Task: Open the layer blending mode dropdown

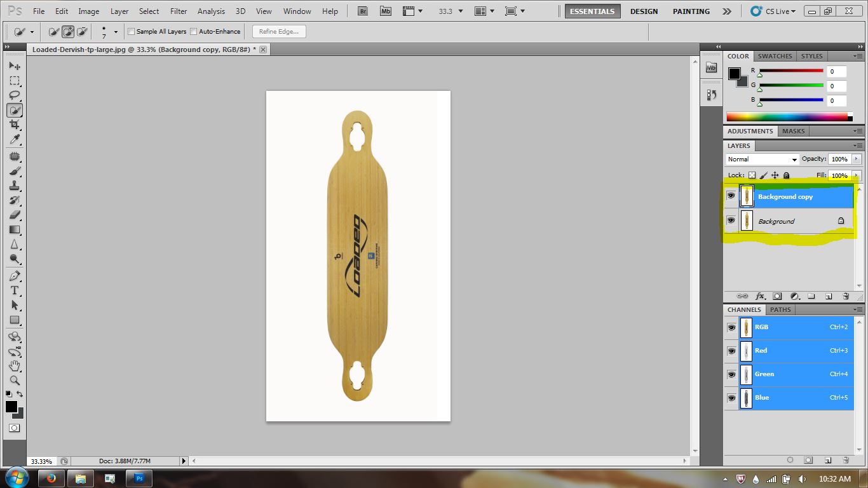Action: [761, 159]
